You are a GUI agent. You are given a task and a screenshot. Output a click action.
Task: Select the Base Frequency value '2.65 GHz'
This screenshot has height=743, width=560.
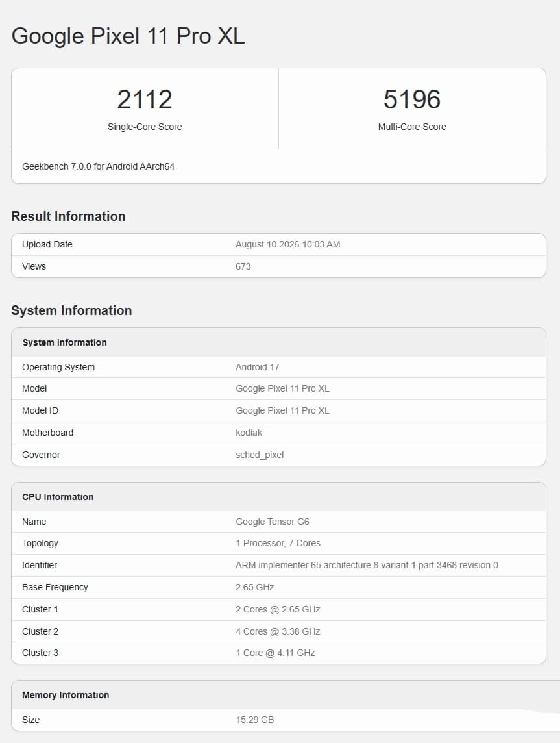[x=254, y=587]
